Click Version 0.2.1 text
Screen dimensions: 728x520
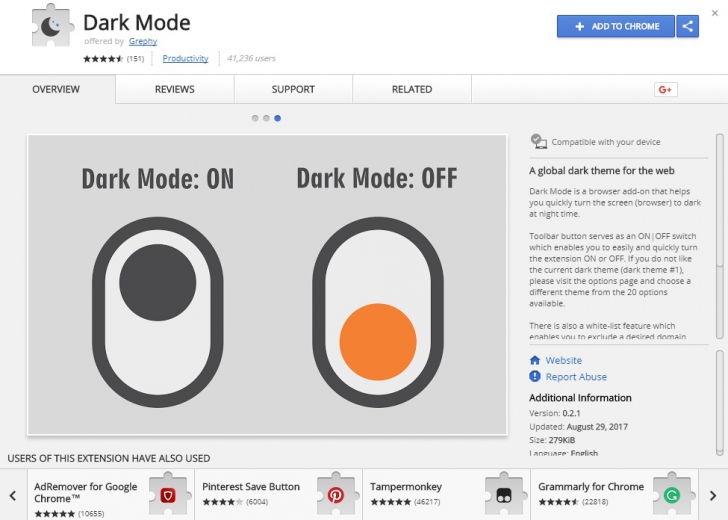pyautogui.click(x=554, y=413)
